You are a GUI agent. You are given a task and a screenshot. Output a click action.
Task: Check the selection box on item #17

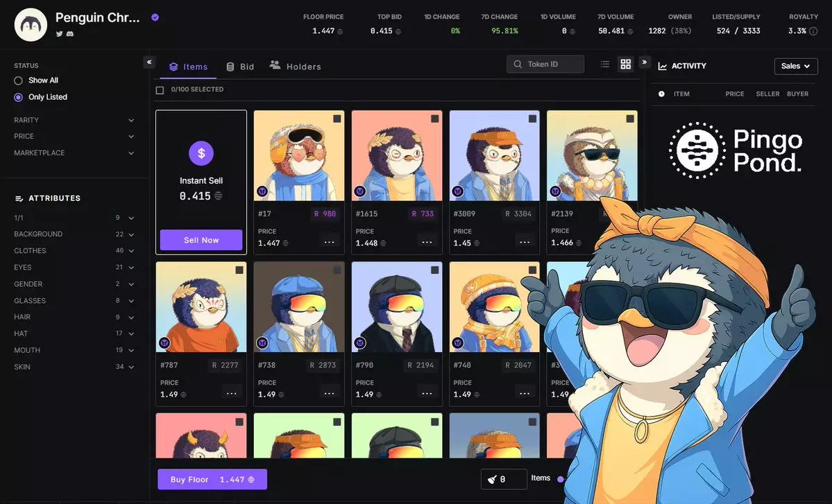[x=337, y=119]
